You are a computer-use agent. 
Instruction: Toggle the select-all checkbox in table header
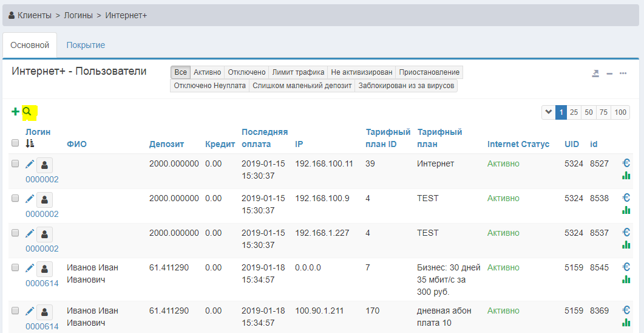point(15,143)
